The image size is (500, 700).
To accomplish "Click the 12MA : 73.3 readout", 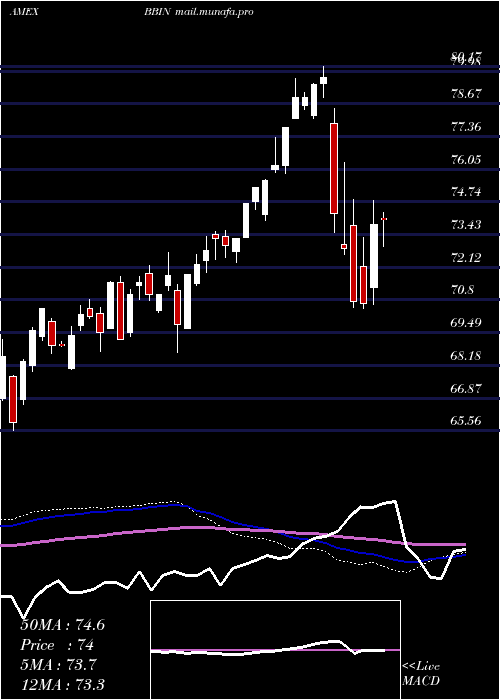I will [62, 684].
